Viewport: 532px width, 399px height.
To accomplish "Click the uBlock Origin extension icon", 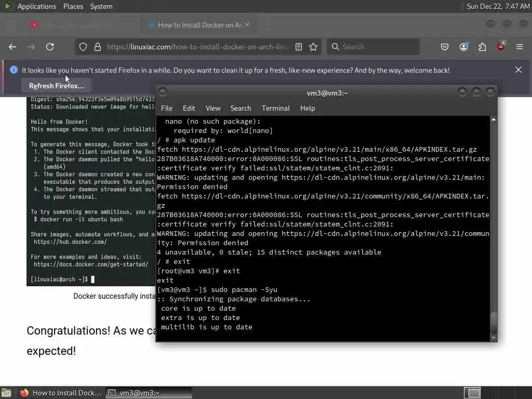I will (x=501, y=46).
